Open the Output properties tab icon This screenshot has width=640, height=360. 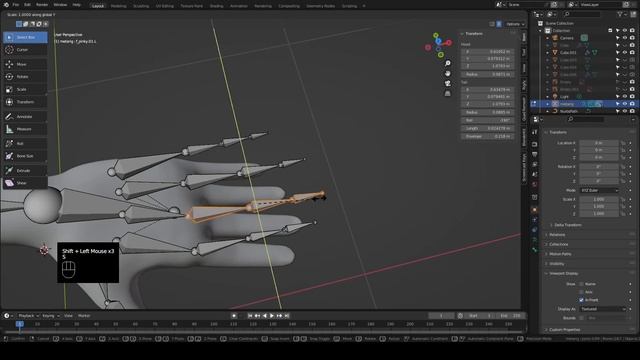click(535, 154)
